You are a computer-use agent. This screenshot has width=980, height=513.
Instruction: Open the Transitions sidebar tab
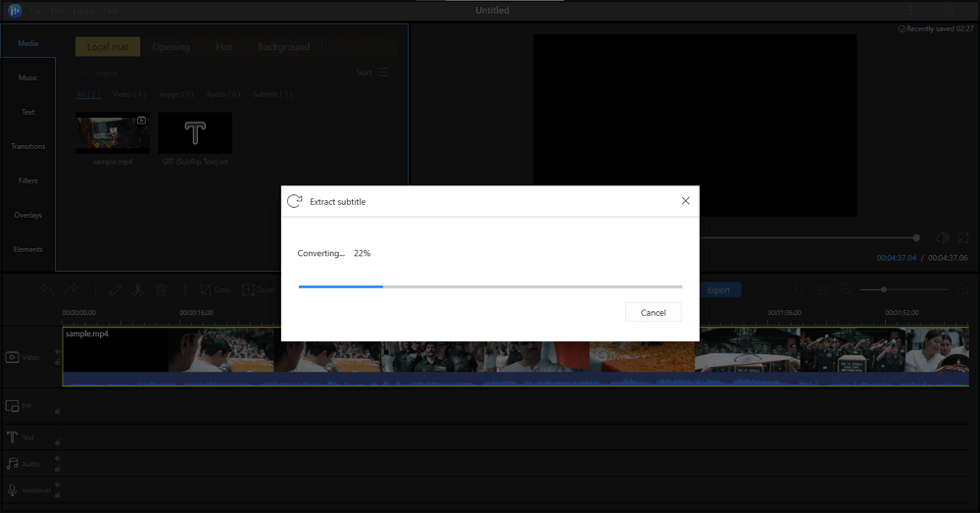(x=28, y=146)
